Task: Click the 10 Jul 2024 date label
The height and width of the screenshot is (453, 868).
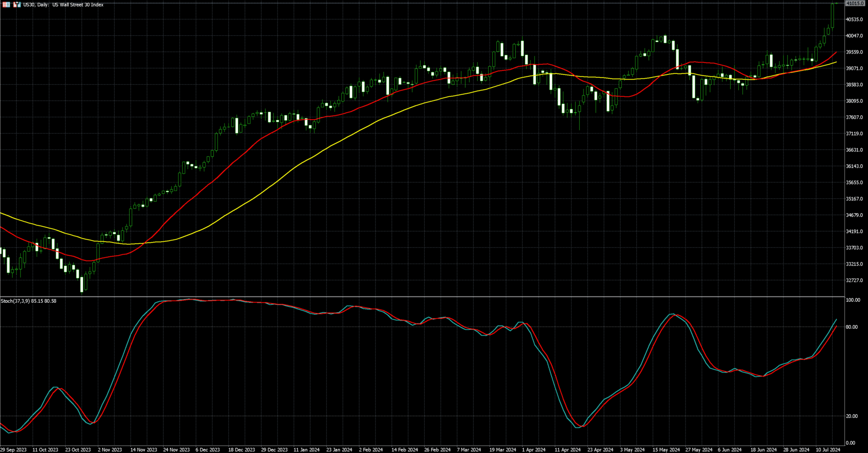Action: [x=828, y=449]
